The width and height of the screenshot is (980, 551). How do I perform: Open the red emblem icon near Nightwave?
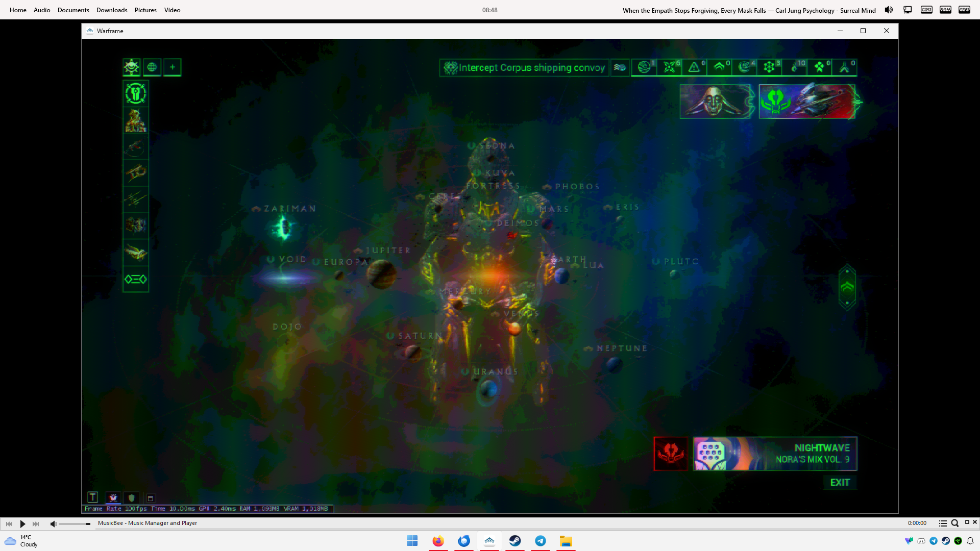(671, 454)
